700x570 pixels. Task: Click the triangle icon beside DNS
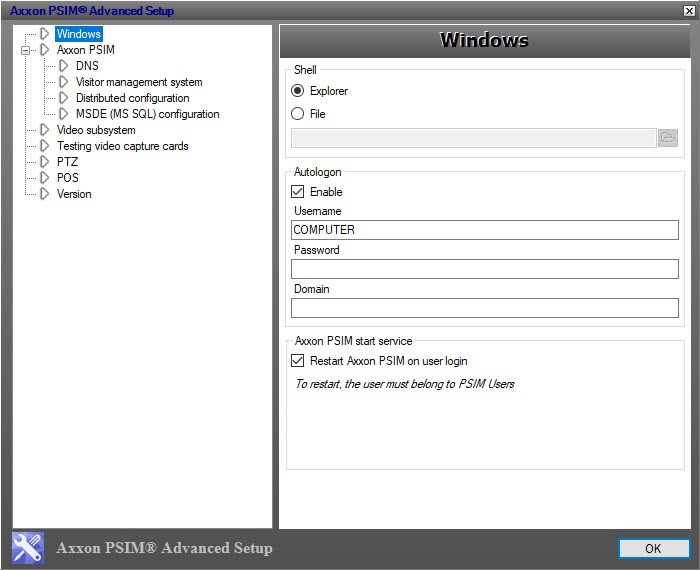pos(64,66)
